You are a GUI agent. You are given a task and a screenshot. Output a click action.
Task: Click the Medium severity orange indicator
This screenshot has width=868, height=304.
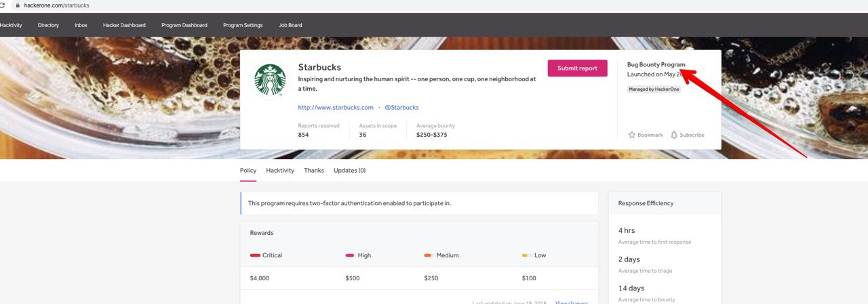(x=429, y=255)
